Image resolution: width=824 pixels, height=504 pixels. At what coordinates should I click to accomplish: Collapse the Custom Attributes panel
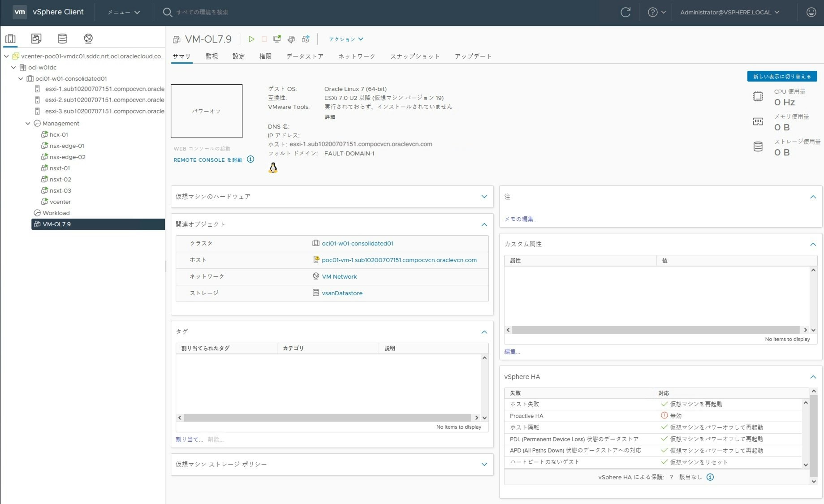(813, 245)
